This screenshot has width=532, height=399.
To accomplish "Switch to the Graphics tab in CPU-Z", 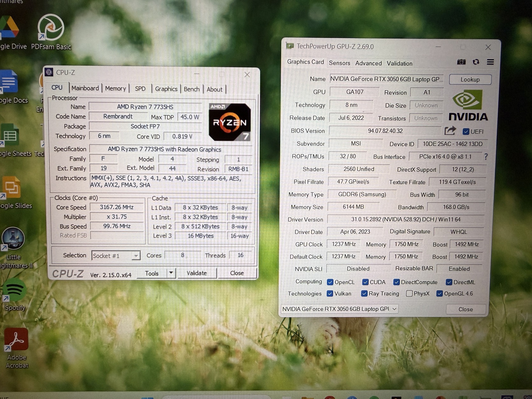I will tap(166, 89).
